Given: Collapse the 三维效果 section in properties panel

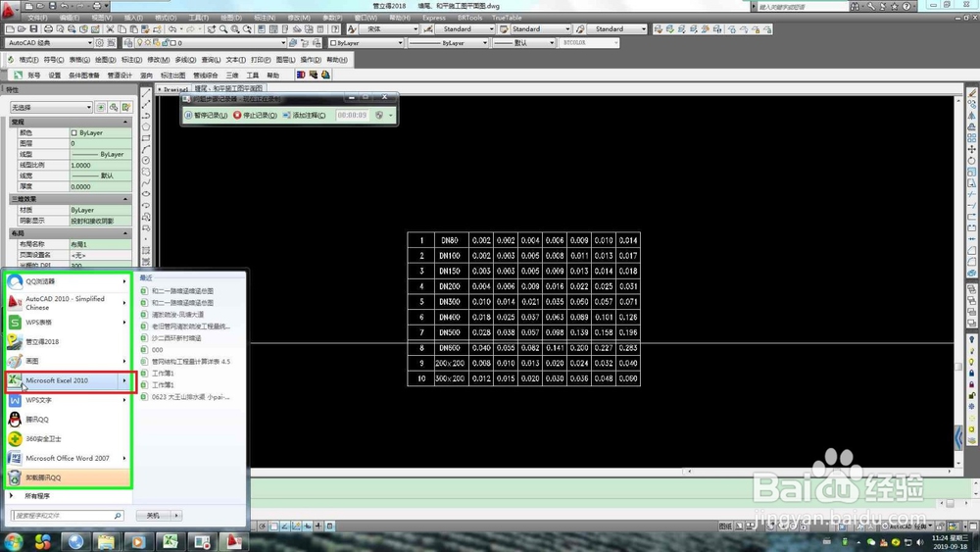Looking at the screenshot, I should [x=125, y=199].
